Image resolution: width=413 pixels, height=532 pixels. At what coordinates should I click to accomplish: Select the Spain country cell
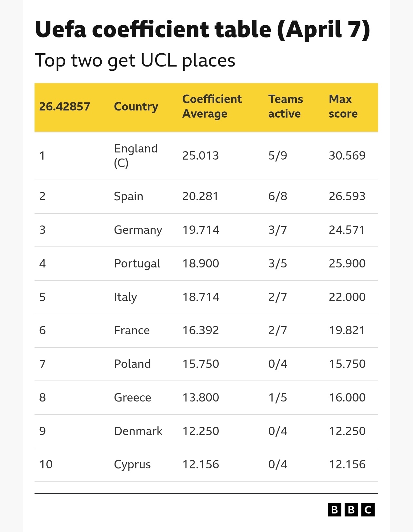128,196
